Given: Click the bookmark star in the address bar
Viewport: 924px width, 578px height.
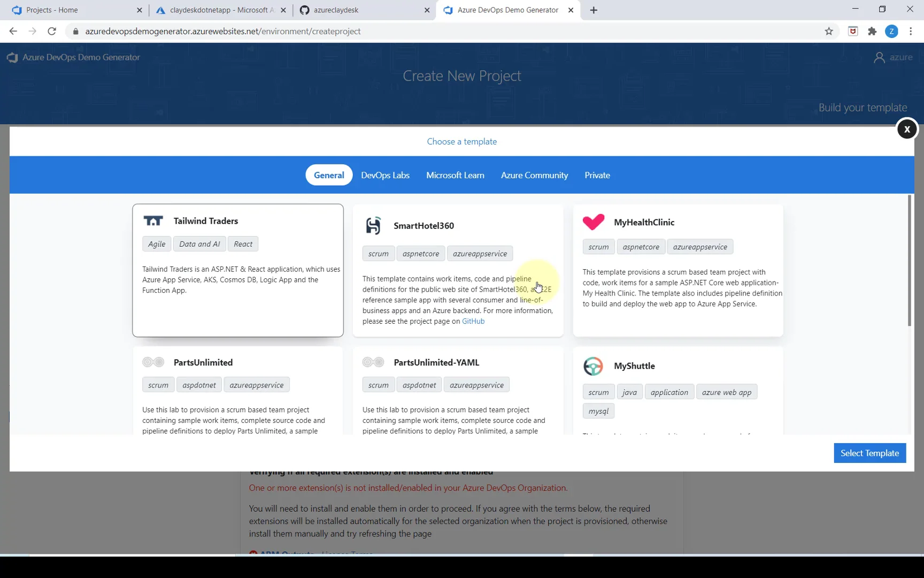Looking at the screenshot, I should click(829, 32).
